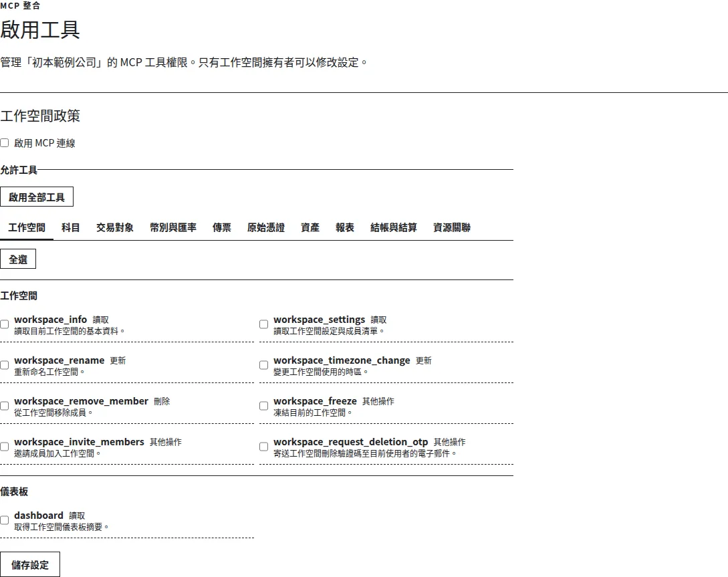Click the workspace_rename label text
The height and width of the screenshot is (577, 728).
59,360
